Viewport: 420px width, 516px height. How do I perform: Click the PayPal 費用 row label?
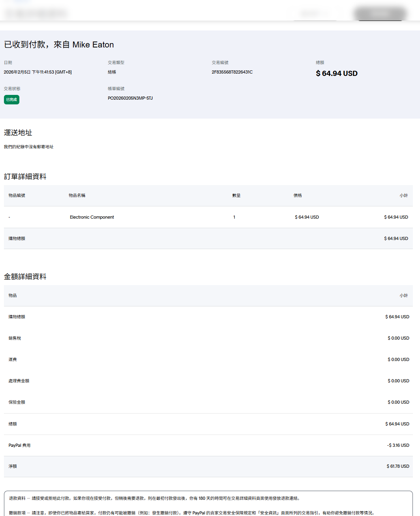click(x=19, y=445)
